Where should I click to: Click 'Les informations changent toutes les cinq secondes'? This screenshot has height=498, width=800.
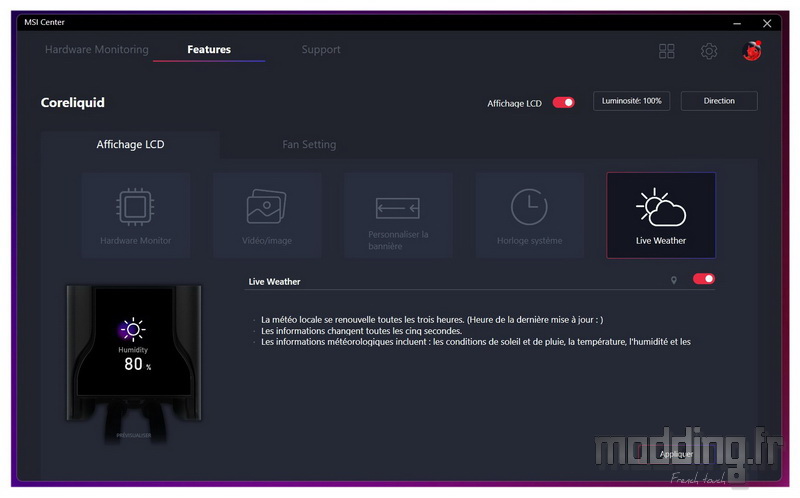click(361, 331)
